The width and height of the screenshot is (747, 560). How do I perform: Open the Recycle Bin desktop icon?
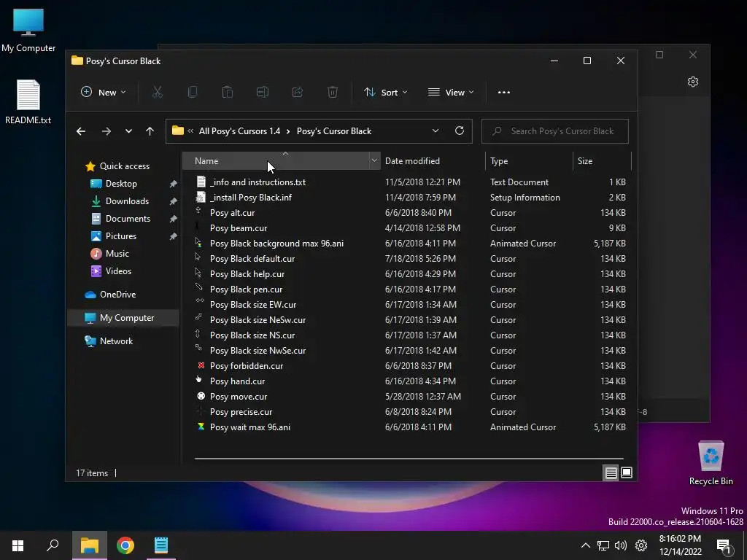point(711,463)
